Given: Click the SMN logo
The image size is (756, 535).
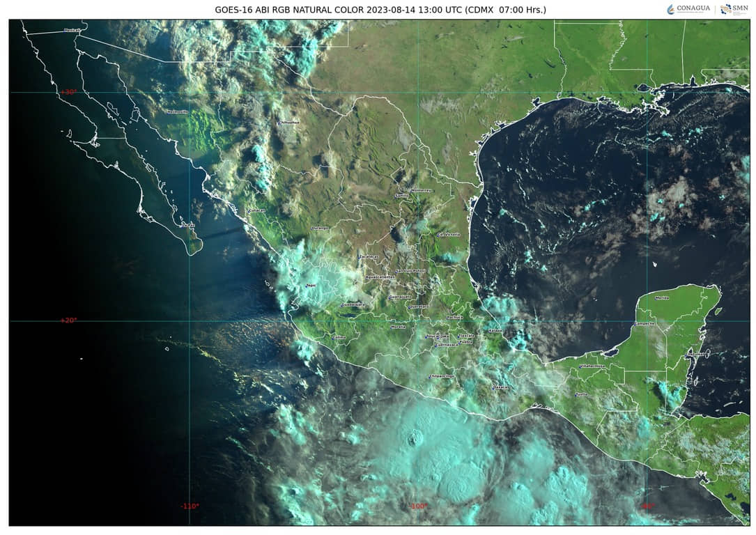Looking at the screenshot, I should coord(734,9).
